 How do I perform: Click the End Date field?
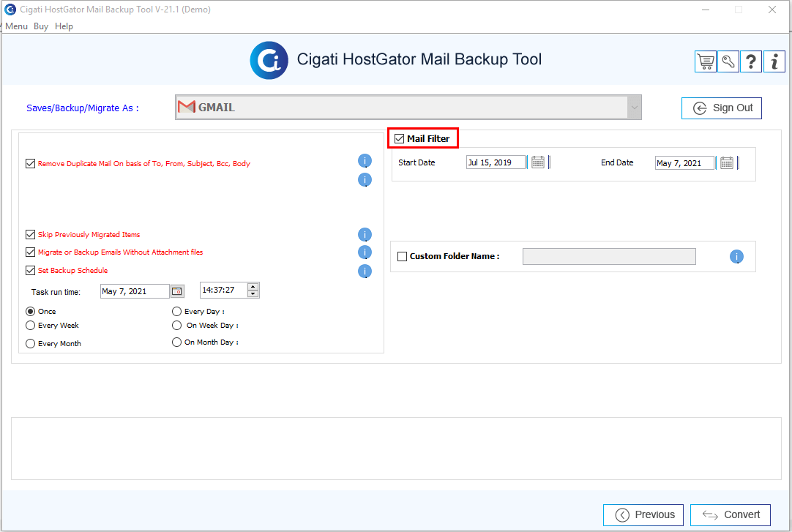pyautogui.click(x=685, y=163)
